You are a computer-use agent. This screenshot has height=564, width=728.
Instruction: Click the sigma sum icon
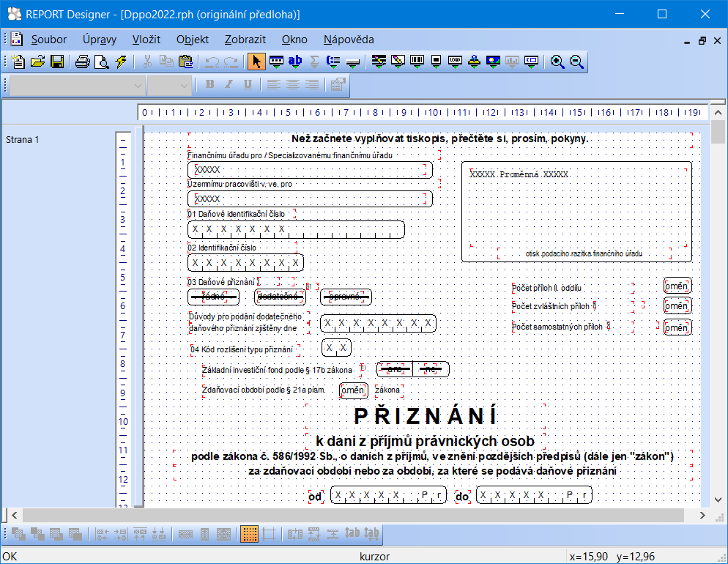pos(314,62)
